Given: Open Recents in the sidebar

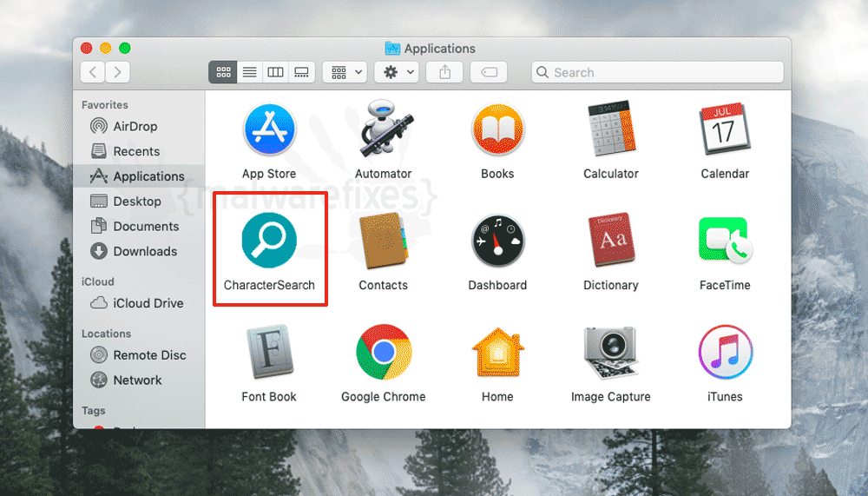Looking at the screenshot, I should tap(139, 151).
